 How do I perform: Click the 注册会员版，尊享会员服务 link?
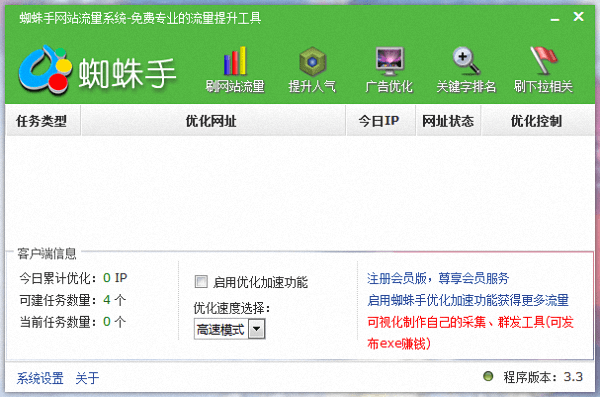pyautogui.click(x=438, y=278)
